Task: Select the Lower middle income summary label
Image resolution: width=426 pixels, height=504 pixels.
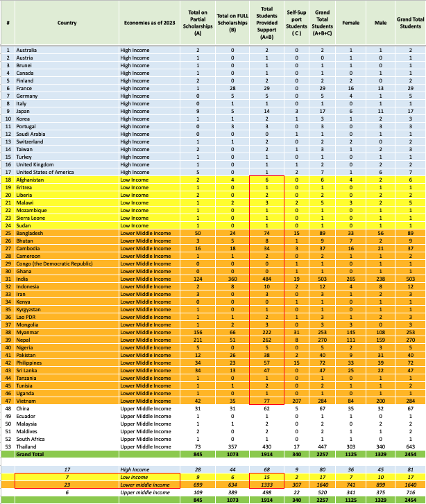Action: point(149,485)
